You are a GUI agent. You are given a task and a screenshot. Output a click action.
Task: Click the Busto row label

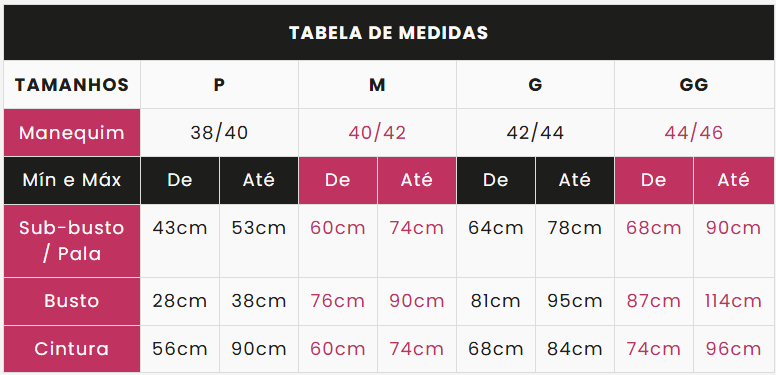pyautogui.click(x=72, y=301)
